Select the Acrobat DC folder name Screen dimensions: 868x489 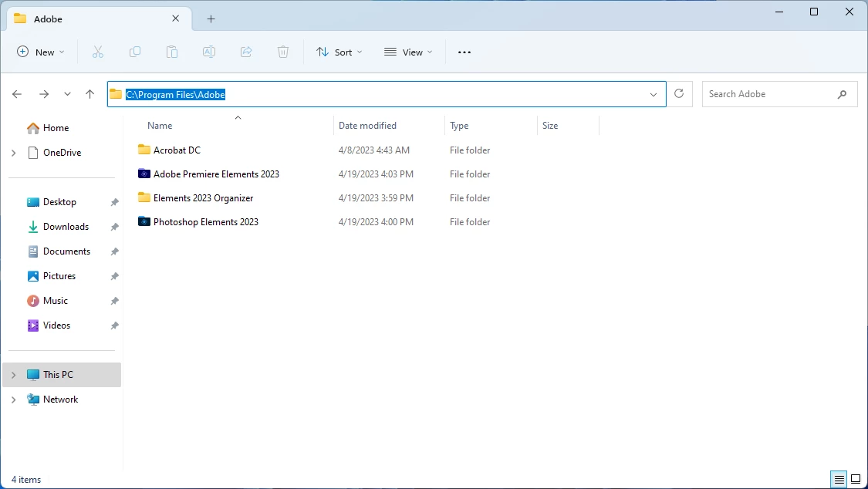[177, 150]
